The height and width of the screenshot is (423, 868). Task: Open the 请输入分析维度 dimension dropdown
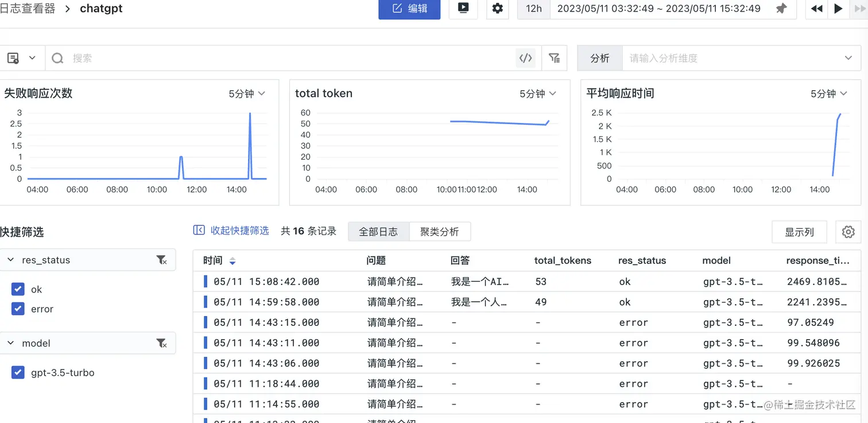coord(741,58)
